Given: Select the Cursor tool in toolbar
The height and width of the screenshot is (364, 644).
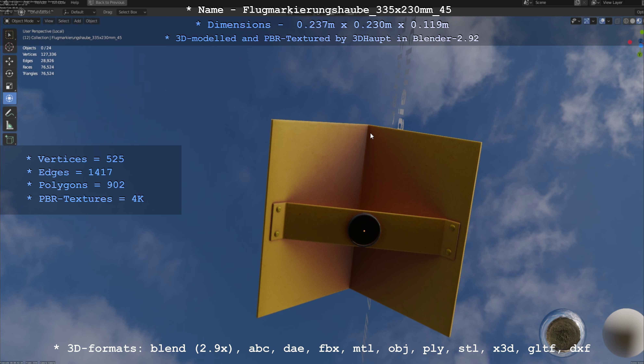Looking at the screenshot, I should tap(9, 47).
